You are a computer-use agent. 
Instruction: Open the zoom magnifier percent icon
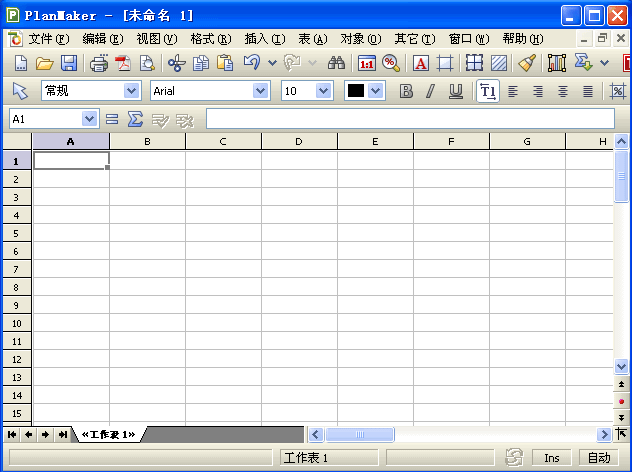pyautogui.click(x=391, y=63)
